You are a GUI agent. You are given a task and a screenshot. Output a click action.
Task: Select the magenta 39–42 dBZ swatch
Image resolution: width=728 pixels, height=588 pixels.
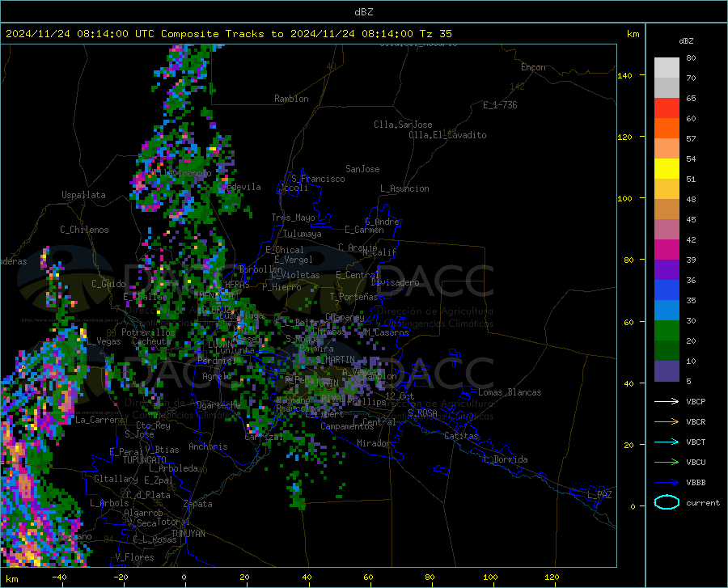(667, 250)
